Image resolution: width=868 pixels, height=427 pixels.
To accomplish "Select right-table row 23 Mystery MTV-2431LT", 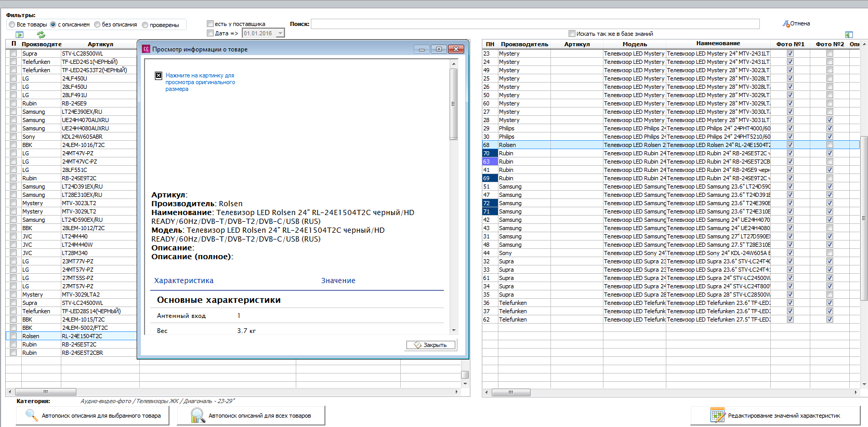I will pyautogui.click(x=670, y=54).
